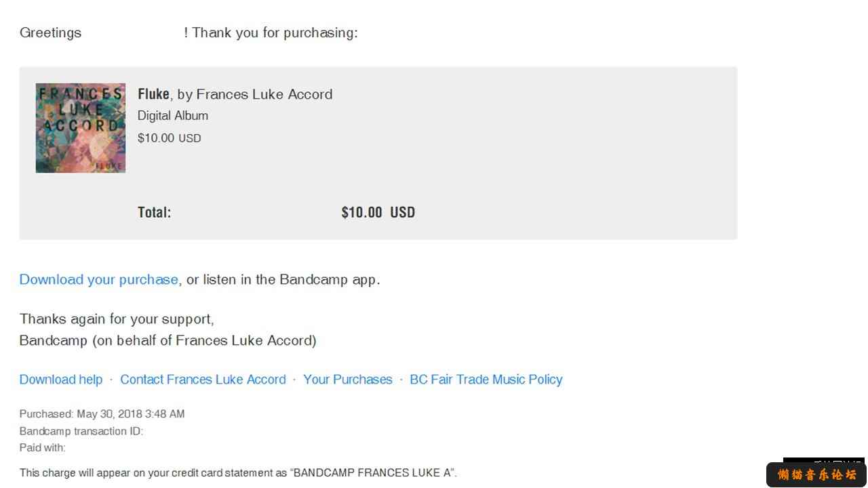Click the Bandcamp on behalf of signature line

pyautogui.click(x=168, y=340)
